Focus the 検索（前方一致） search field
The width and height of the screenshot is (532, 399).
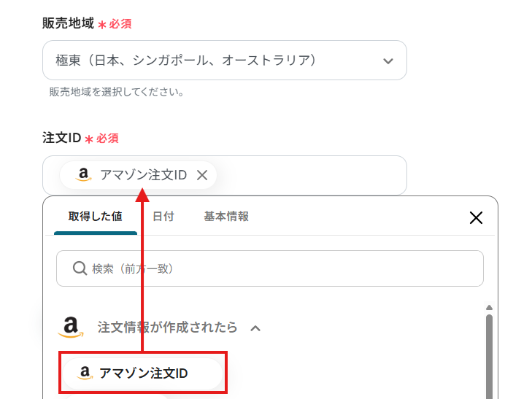(x=277, y=268)
